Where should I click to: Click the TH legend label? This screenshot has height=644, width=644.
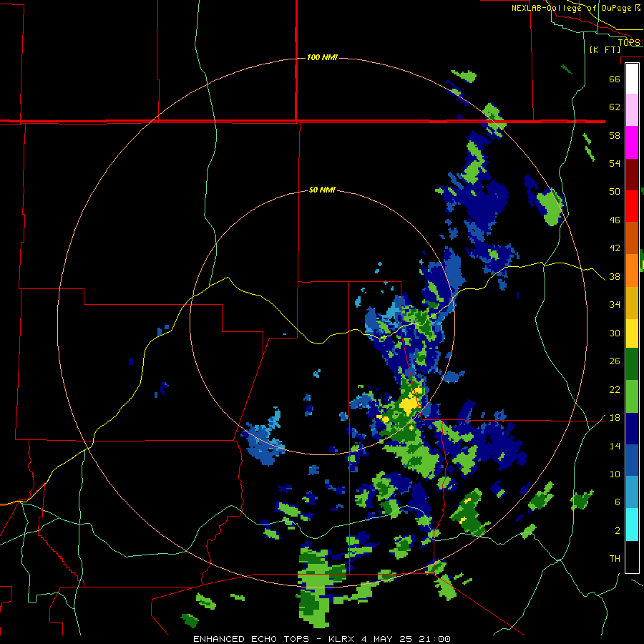click(615, 559)
